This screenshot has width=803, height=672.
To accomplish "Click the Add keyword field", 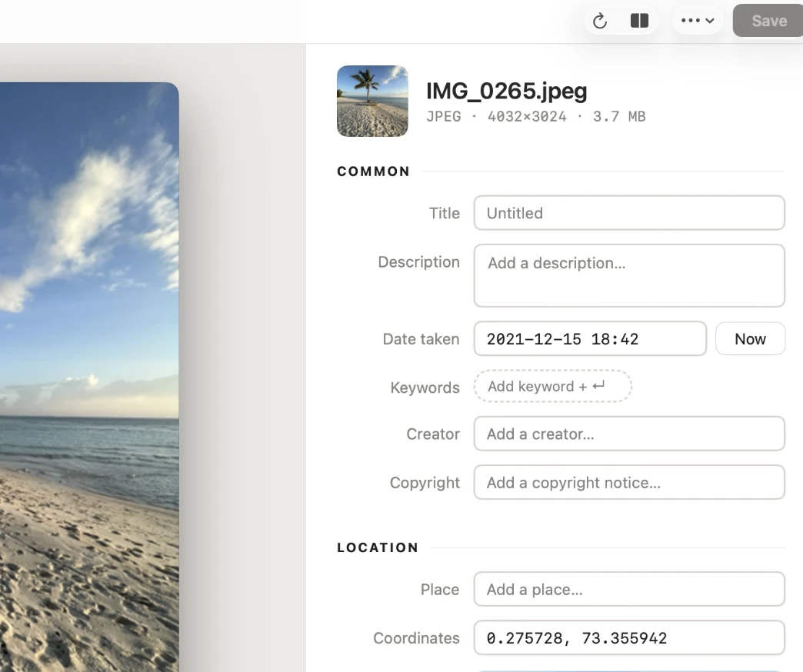I will pyautogui.click(x=552, y=387).
